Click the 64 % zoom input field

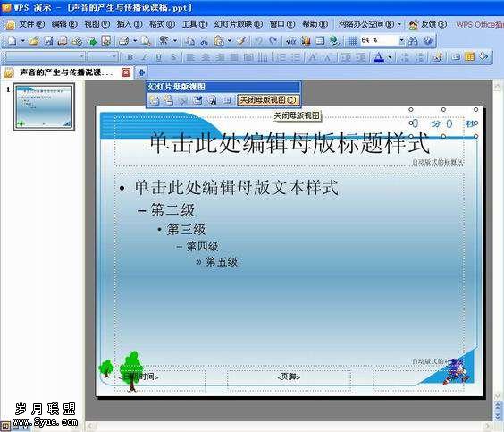pos(379,40)
